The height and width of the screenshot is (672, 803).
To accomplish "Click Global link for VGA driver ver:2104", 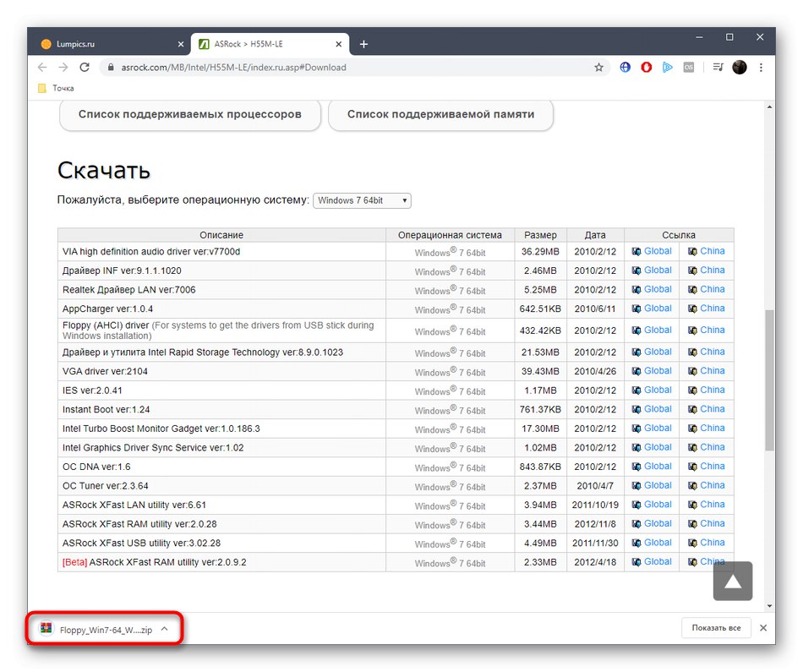I will click(658, 370).
